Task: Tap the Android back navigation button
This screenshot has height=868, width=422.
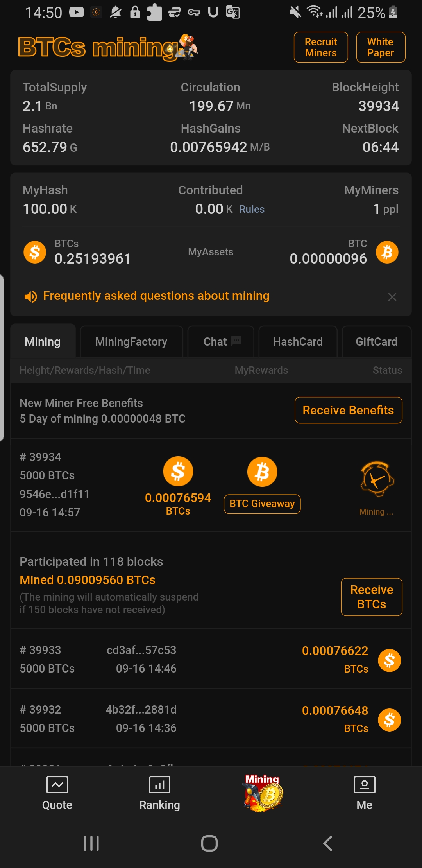Action: [327, 843]
